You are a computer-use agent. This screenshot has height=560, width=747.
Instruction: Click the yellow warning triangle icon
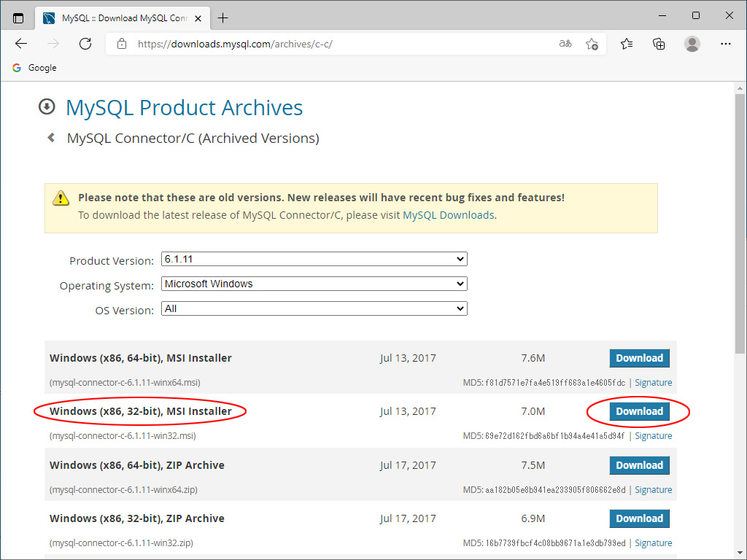(x=61, y=198)
